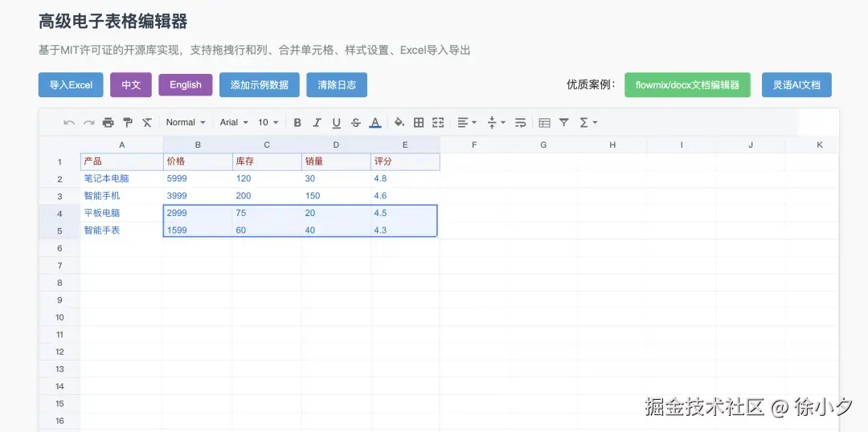The image size is (868, 432).
Task: Open the Normal format dropdown
Action: [186, 123]
